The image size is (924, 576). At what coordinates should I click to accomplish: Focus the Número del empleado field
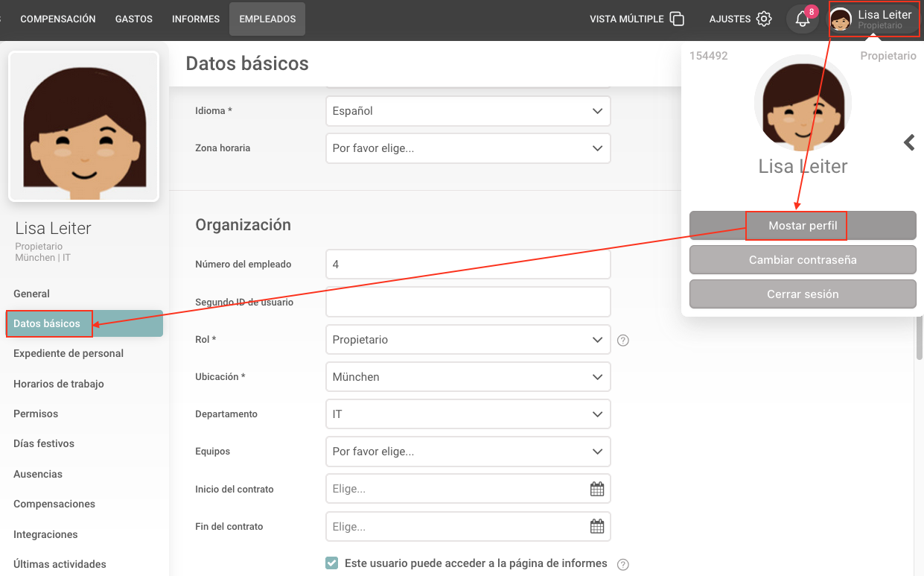[x=468, y=264]
